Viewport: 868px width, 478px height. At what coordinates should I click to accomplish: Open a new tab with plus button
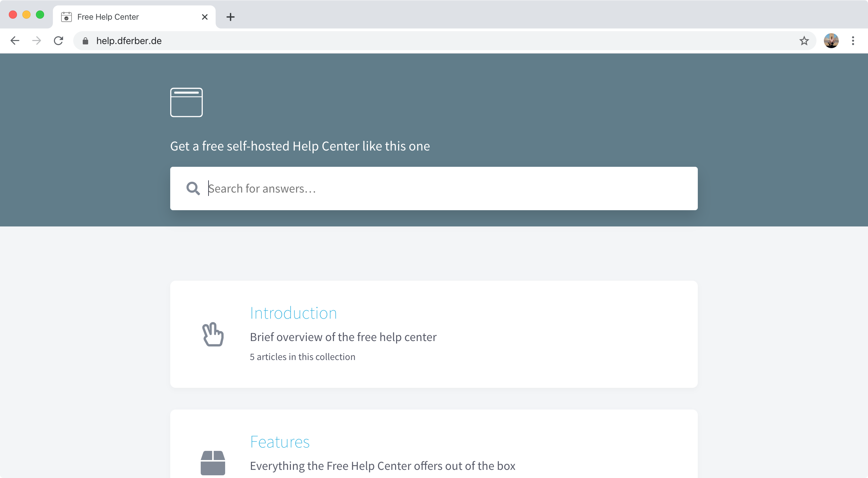(x=231, y=17)
